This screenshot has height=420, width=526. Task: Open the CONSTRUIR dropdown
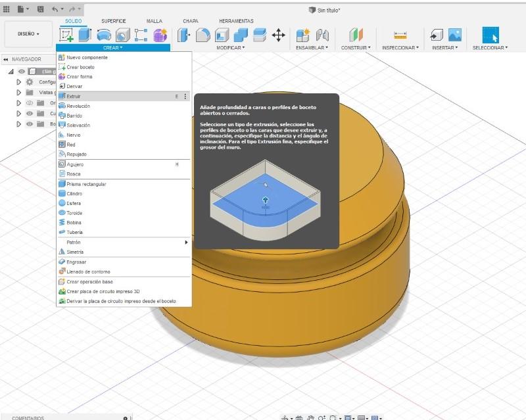click(x=356, y=47)
